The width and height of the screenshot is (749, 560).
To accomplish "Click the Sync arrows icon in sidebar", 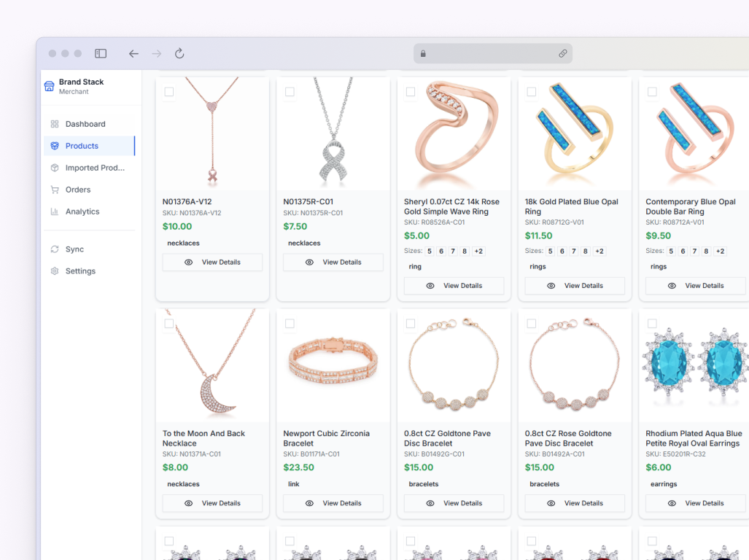I will 55,249.
